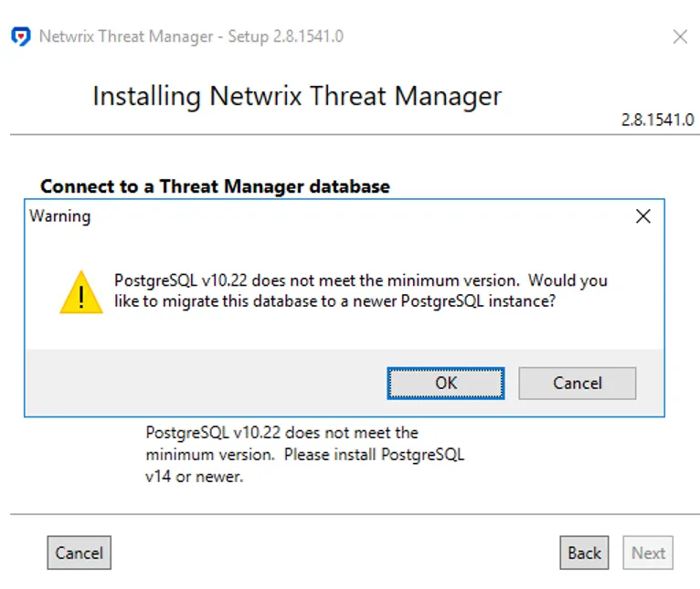This screenshot has height=589, width=700.
Task: Decline migration with the dialog's Cancel button
Action: click(x=578, y=384)
